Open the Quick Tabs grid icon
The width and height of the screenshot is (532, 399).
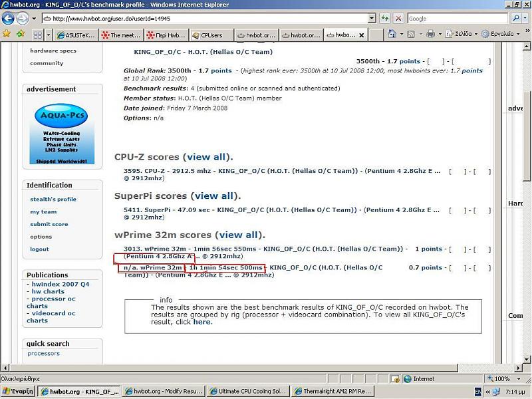pos(38,35)
